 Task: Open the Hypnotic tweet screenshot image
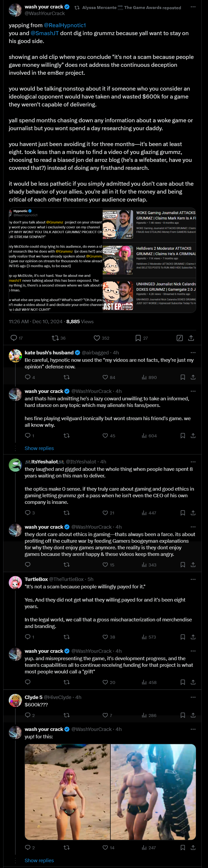[56, 260]
